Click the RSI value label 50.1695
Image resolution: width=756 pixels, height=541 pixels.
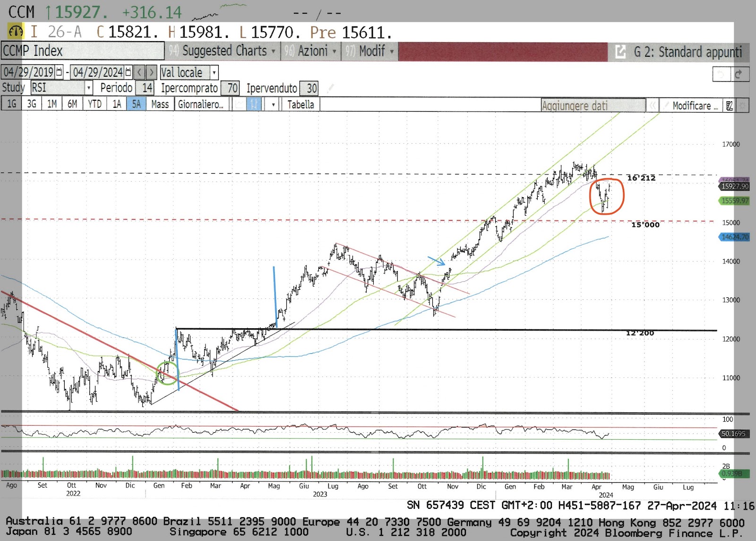(733, 433)
